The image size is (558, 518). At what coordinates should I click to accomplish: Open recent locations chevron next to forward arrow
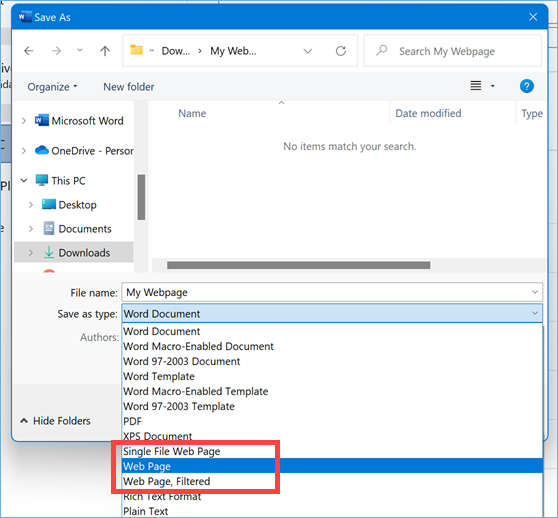point(80,50)
